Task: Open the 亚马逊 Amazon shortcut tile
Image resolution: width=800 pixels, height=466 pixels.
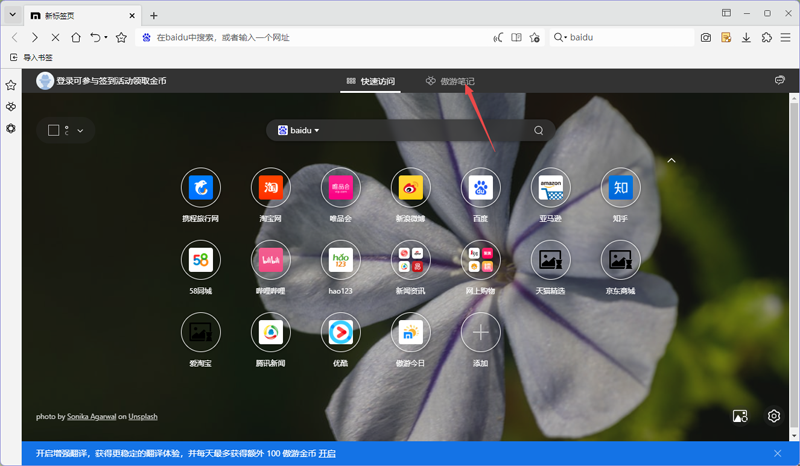Action: click(x=551, y=188)
